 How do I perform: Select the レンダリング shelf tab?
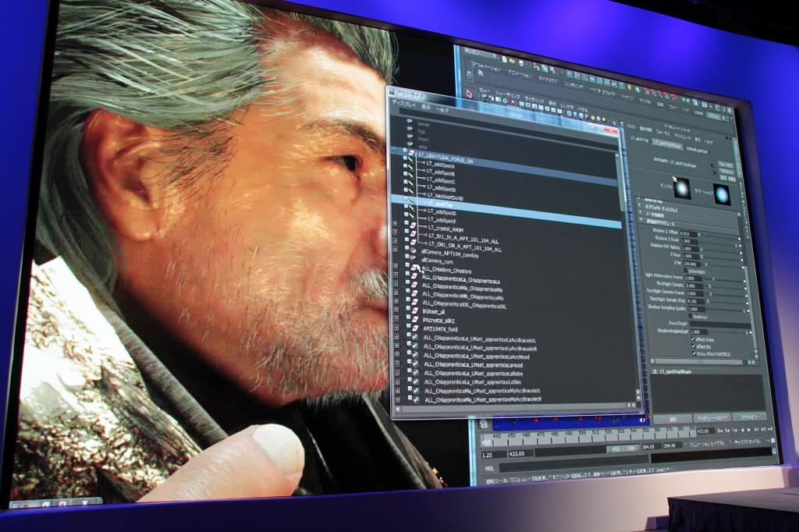pos(574,86)
